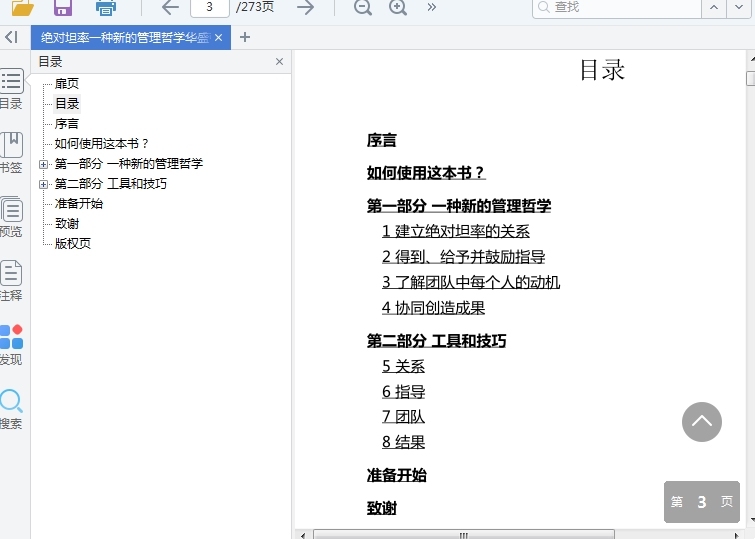Open a new tab with plus
Image resolution: width=755 pixels, height=539 pixels.
[x=245, y=37]
